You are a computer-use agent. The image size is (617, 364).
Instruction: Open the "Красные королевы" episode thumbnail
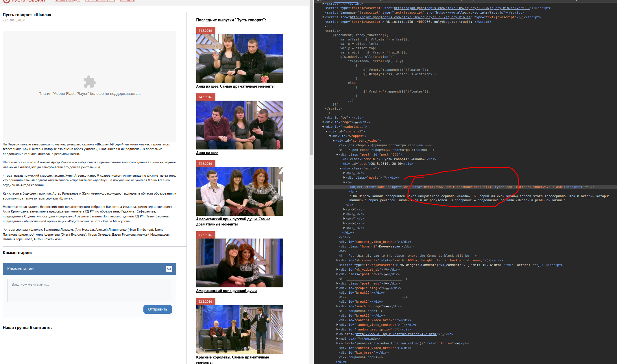pyautogui.click(x=239, y=329)
